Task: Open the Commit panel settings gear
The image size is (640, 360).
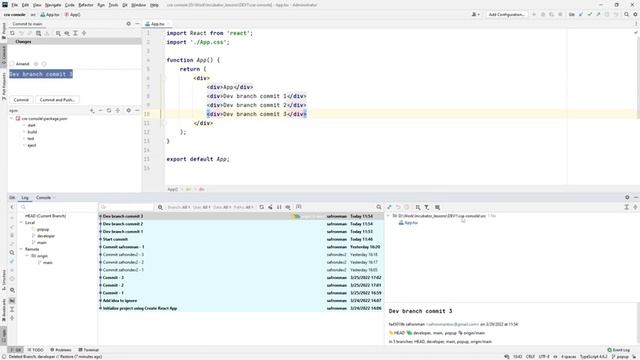Action: tap(129, 24)
